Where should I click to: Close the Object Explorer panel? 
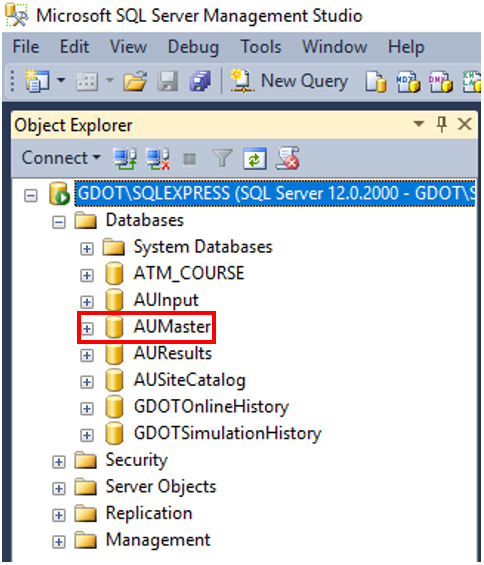pos(465,124)
